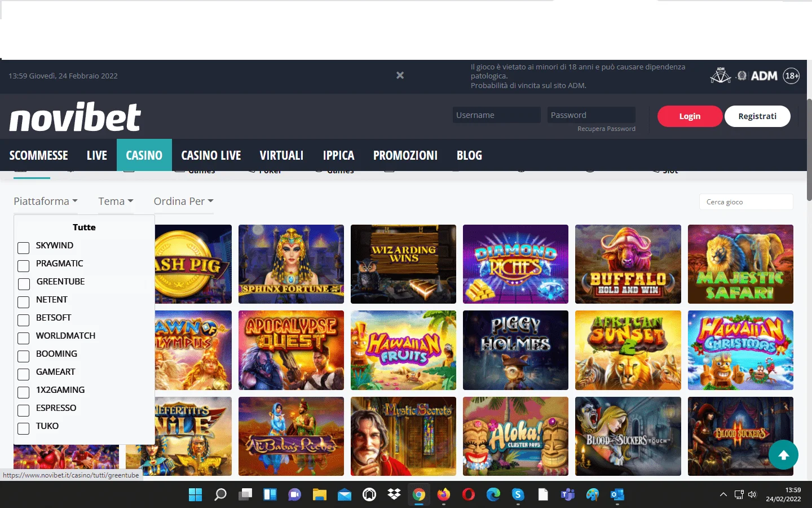The width and height of the screenshot is (812, 508).
Task: Open the Chat app on taskbar
Action: coord(295,495)
